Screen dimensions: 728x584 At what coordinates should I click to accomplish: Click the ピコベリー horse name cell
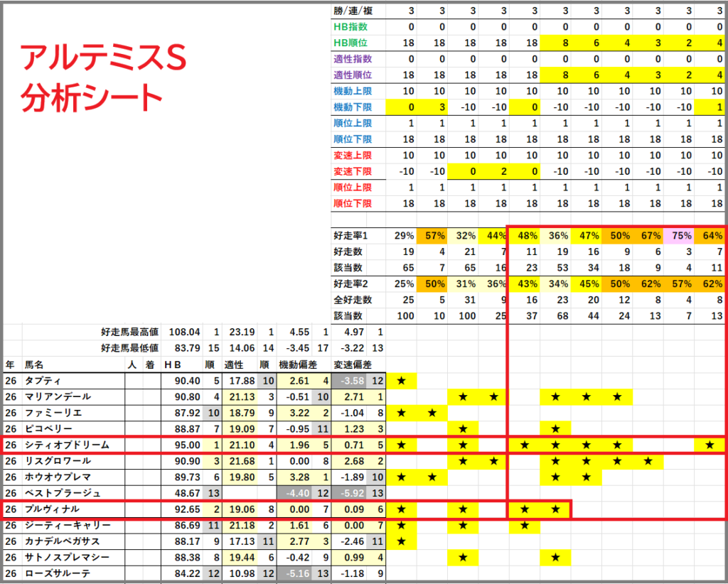[73, 429]
